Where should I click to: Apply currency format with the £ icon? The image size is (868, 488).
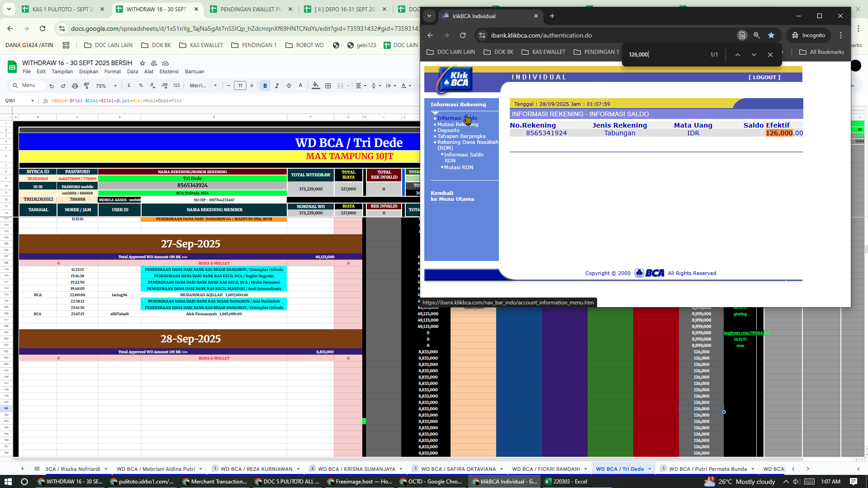click(129, 85)
